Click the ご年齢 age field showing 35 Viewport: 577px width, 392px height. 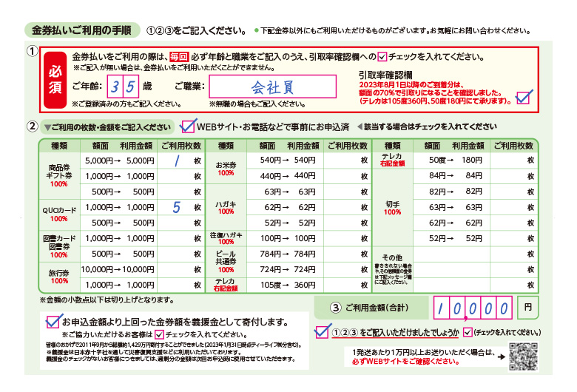124,87
